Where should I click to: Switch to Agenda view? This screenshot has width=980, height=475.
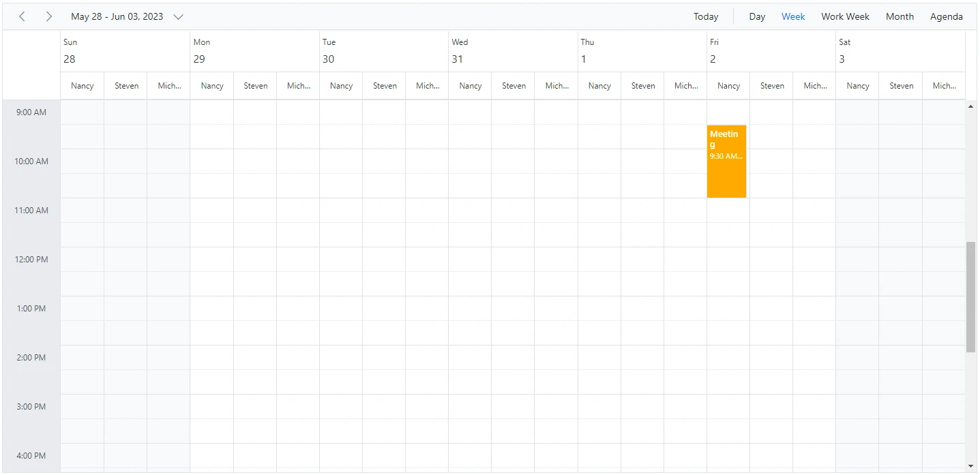(x=947, y=16)
